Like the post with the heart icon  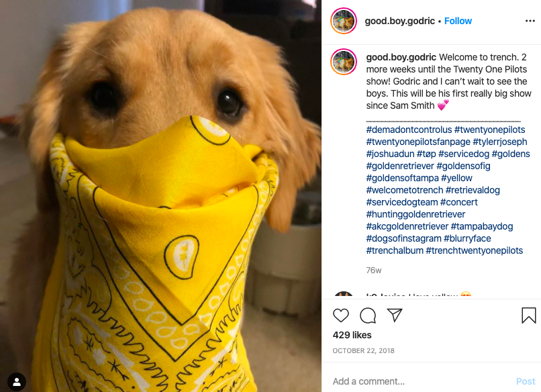click(x=341, y=315)
